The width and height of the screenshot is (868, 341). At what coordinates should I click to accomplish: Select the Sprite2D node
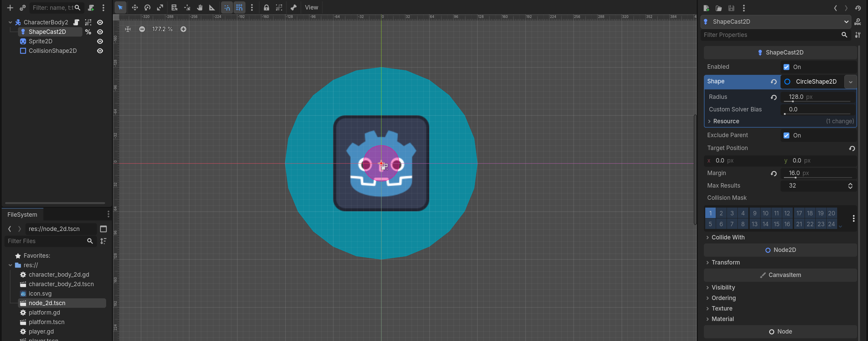[40, 41]
